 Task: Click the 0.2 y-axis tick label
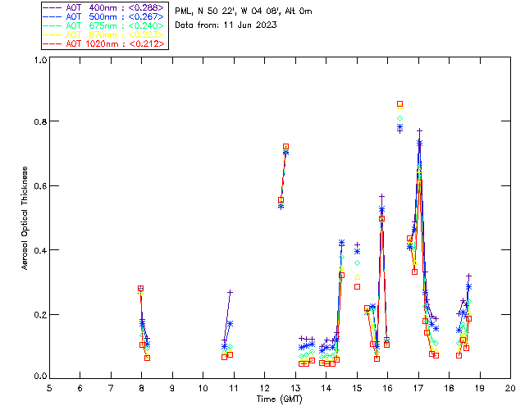(x=40, y=315)
